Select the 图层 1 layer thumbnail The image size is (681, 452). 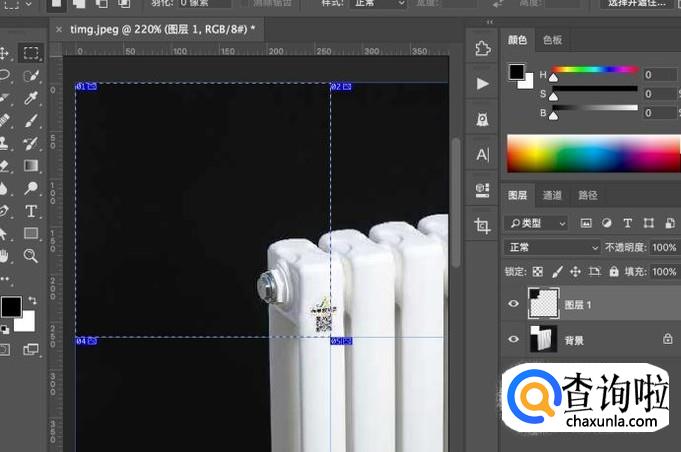(x=542, y=304)
